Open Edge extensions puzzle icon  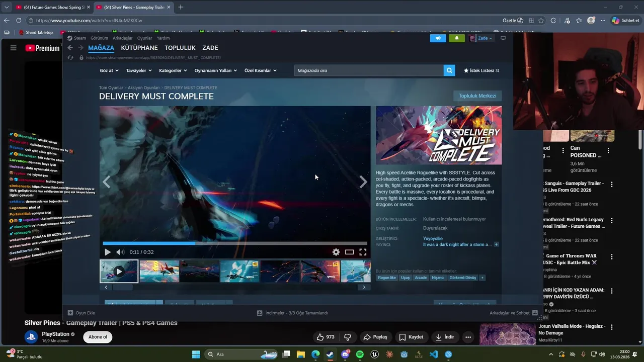tap(553, 21)
